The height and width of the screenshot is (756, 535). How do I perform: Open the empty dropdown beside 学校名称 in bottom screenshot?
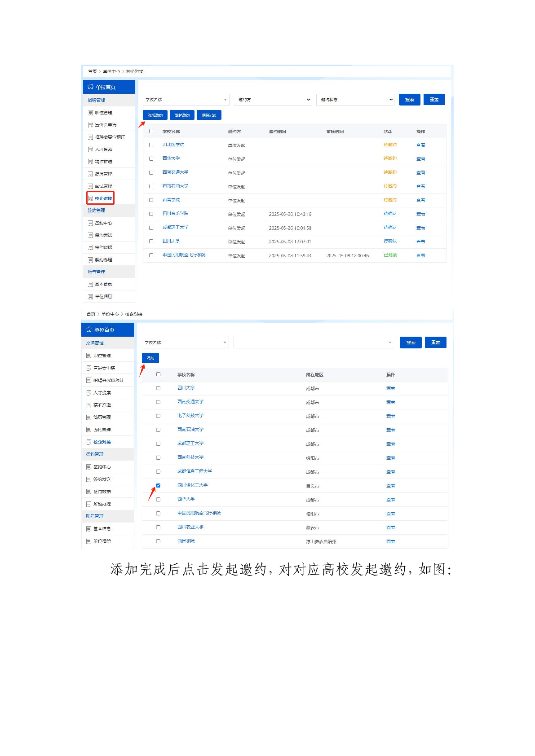[314, 343]
